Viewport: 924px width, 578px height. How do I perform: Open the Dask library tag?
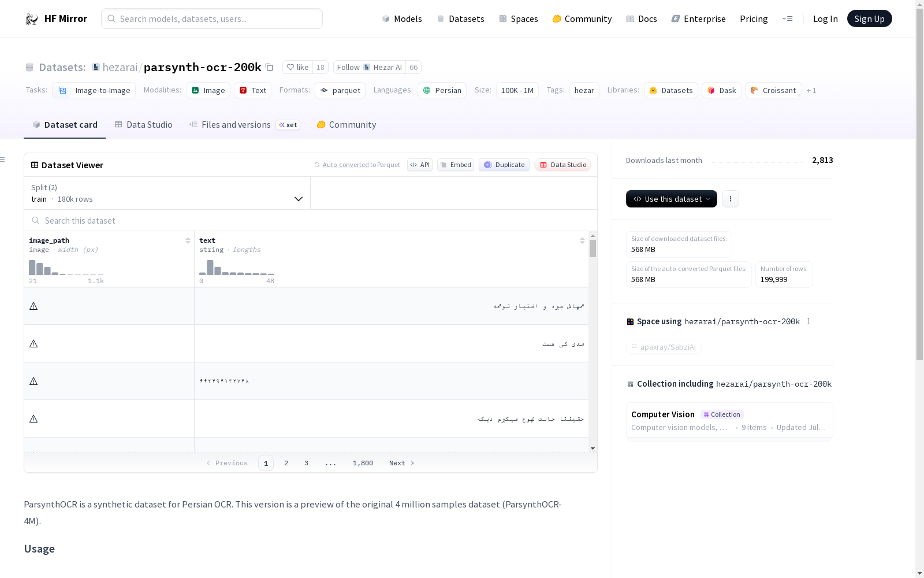tap(721, 90)
